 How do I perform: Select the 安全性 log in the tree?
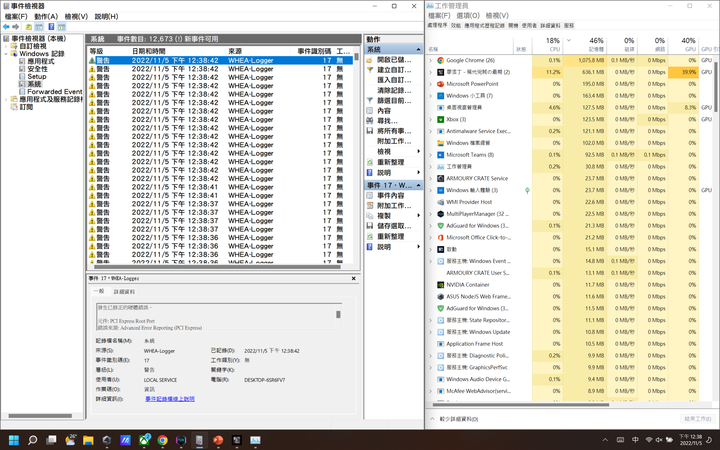point(37,69)
